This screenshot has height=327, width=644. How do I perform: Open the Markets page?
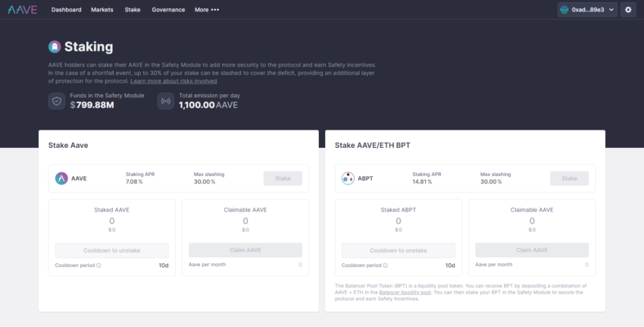pyautogui.click(x=102, y=9)
